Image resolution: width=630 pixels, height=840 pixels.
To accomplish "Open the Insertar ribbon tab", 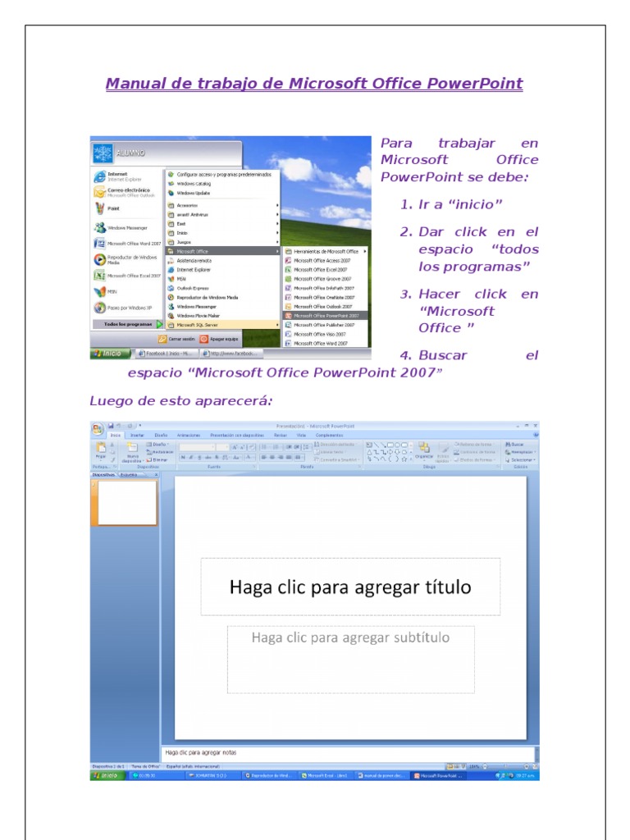I will (x=137, y=435).
